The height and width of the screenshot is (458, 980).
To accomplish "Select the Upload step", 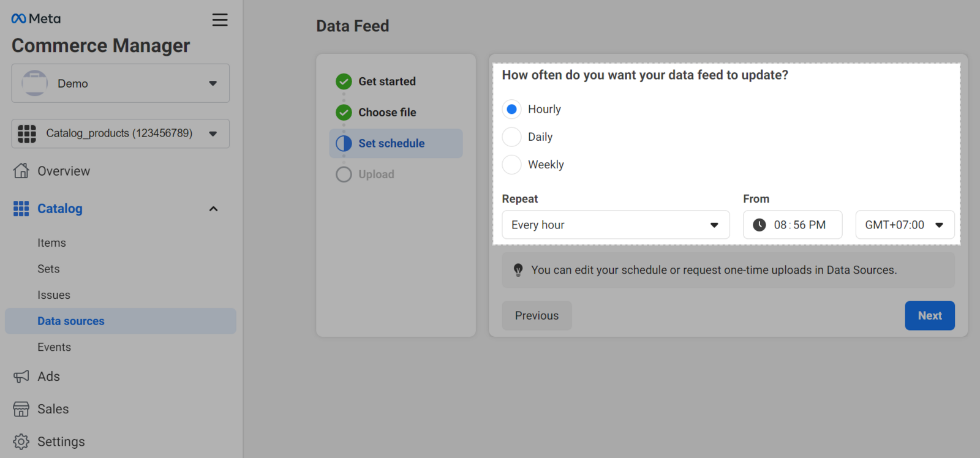I will pos(376,175).
